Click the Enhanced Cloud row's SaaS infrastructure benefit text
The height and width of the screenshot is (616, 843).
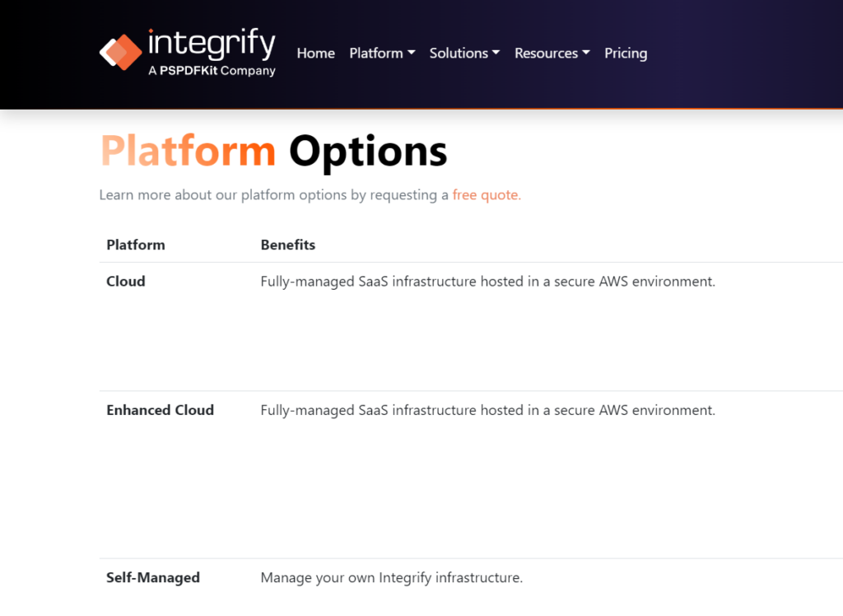click(x=487, y=410)
